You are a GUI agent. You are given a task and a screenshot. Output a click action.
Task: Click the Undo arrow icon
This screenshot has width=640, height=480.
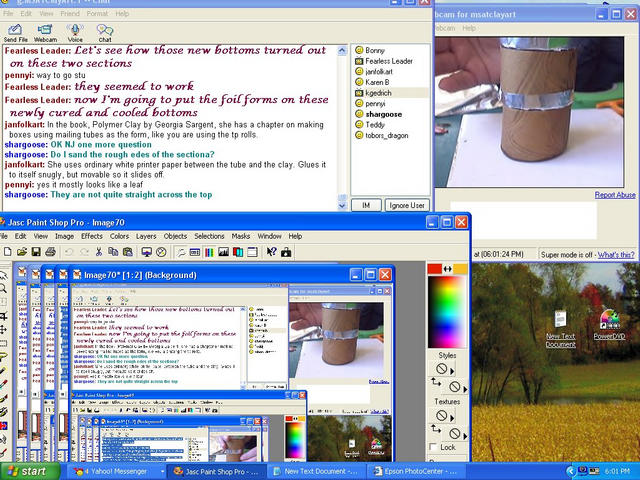pos(69,252)
